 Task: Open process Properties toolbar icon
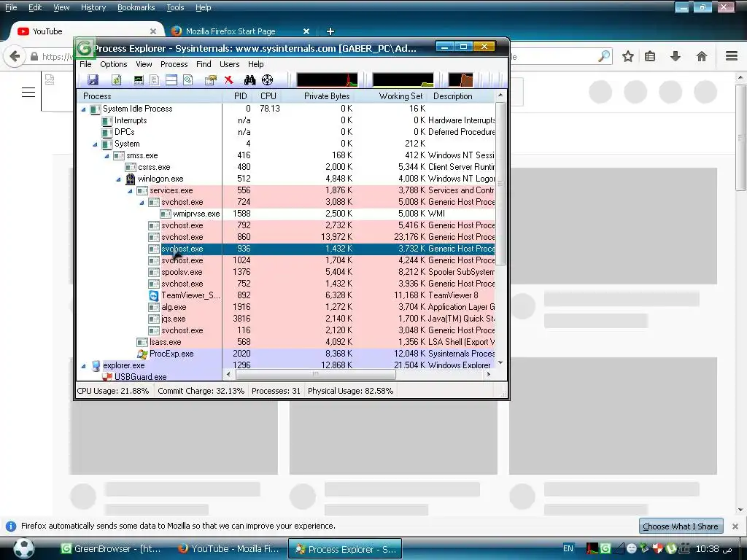click(x=210, y=80)
